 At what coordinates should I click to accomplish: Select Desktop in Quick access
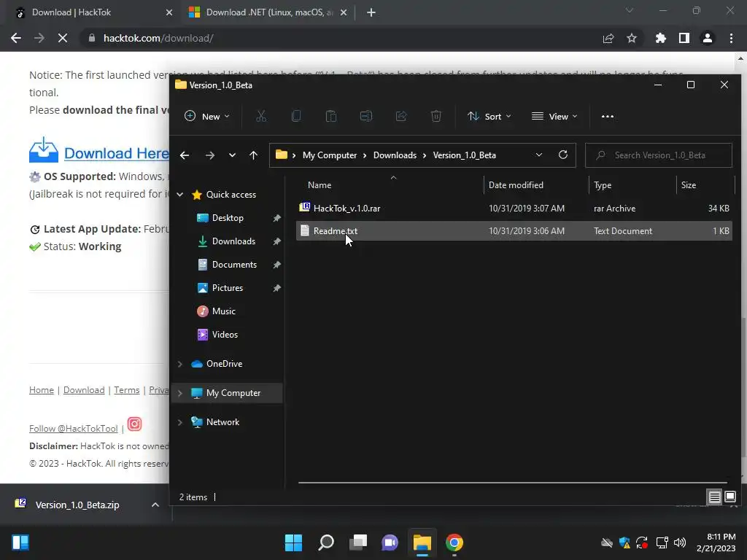(x=228, y=218)
